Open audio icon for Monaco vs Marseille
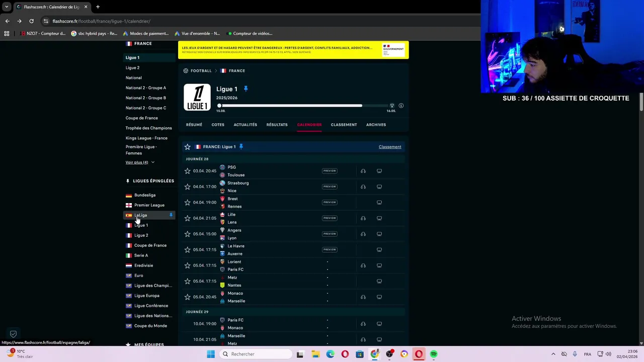Viewport: 644px width, 362px height. tap(363, 297)
